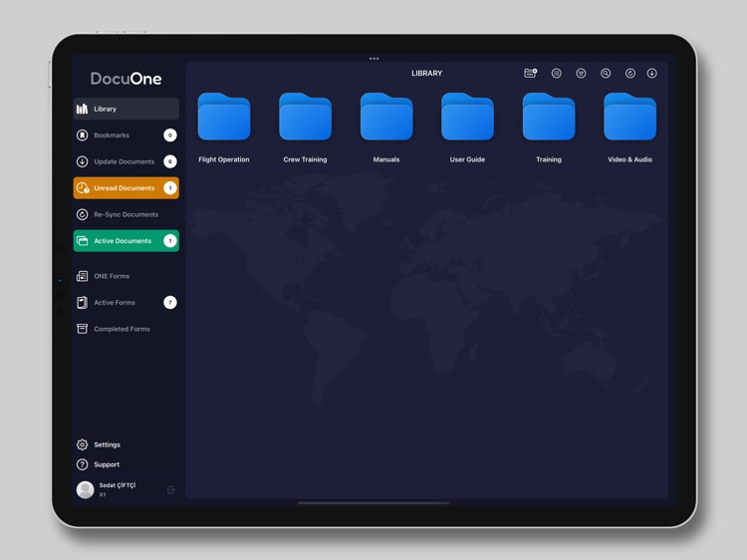747x560 pixels.
Task: Select the green Active Documents item
Action: (126, 241)
